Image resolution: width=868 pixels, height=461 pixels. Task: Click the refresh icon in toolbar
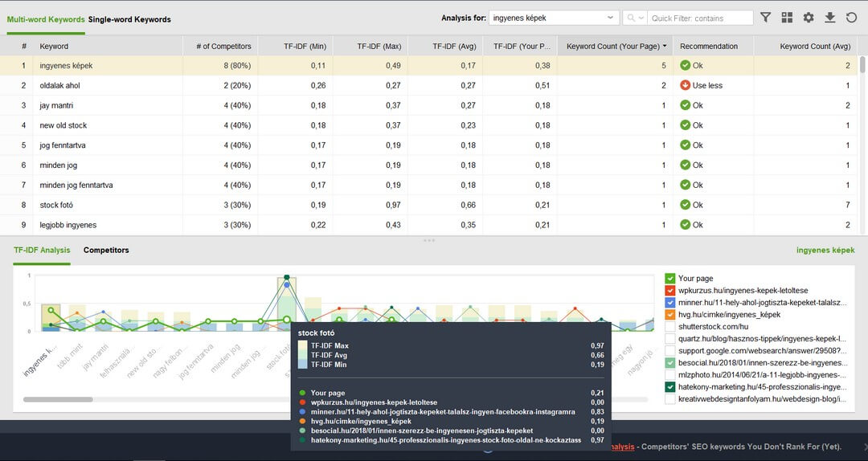click(851, 18)
